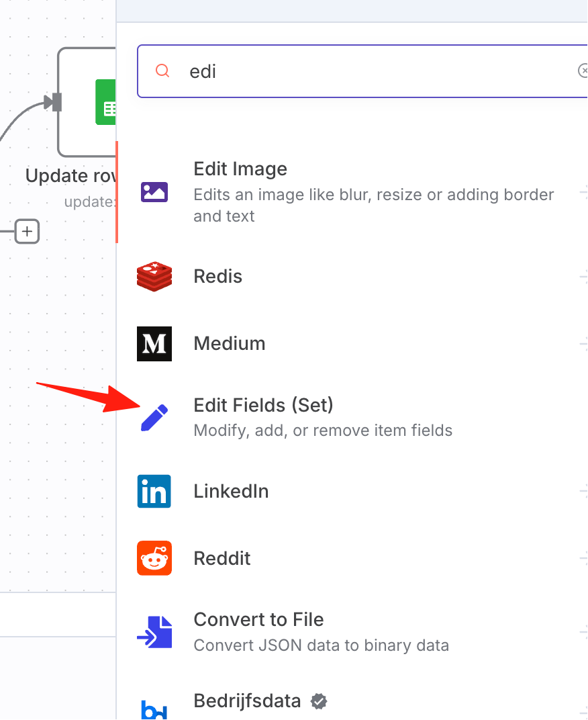Select the Redis node icon

pyautogui.click(x=154, y=277)
